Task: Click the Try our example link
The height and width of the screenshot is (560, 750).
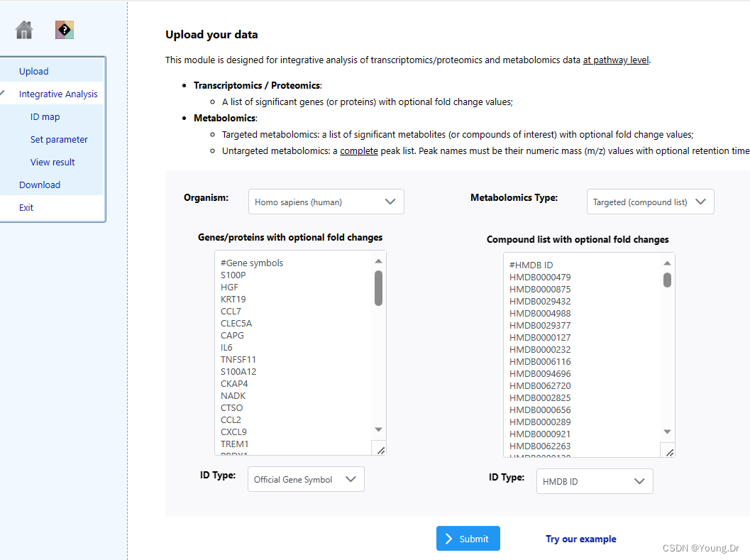Action: (x=580, y=539)
